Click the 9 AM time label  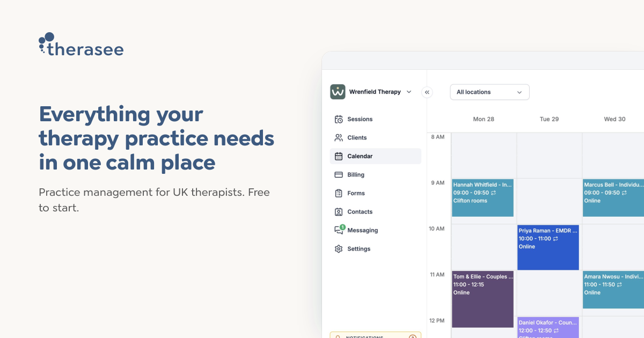tap(438, 183)
